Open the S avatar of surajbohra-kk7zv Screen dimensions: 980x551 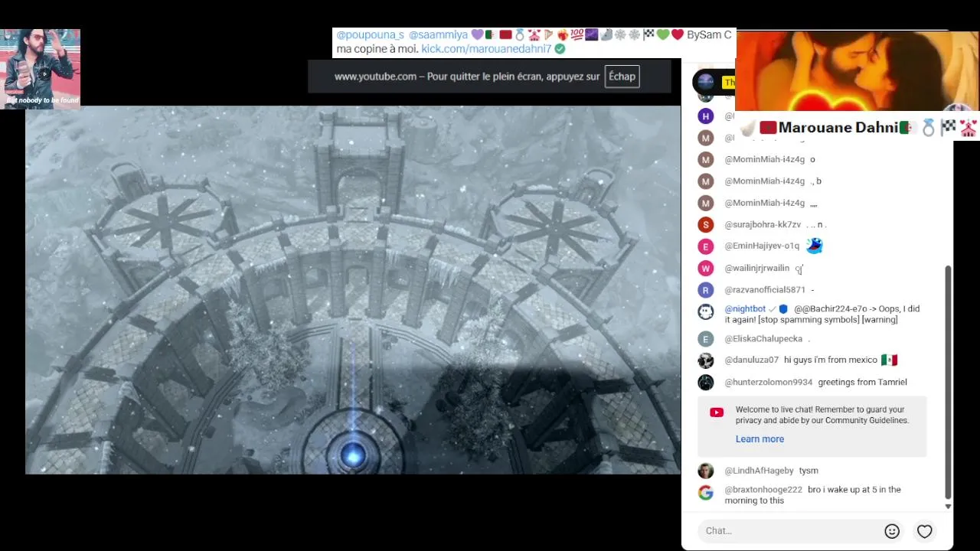(x=706, y=225)
